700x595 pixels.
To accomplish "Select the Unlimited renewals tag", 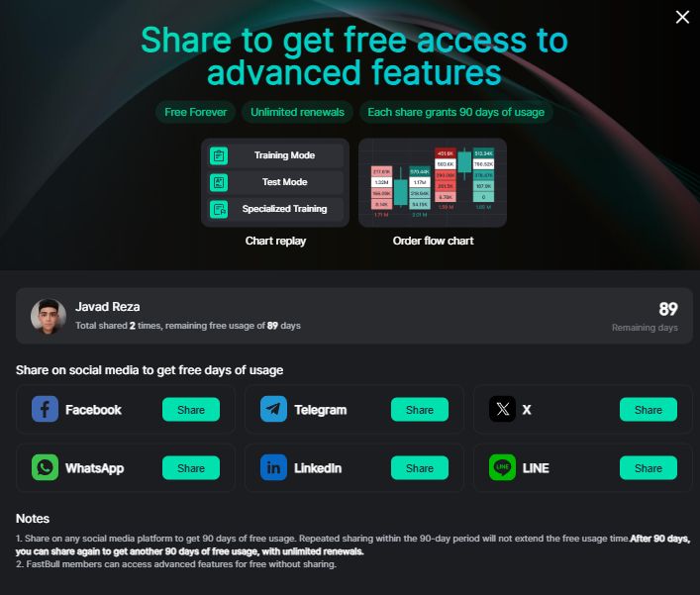I will click(x=297, y=112).
